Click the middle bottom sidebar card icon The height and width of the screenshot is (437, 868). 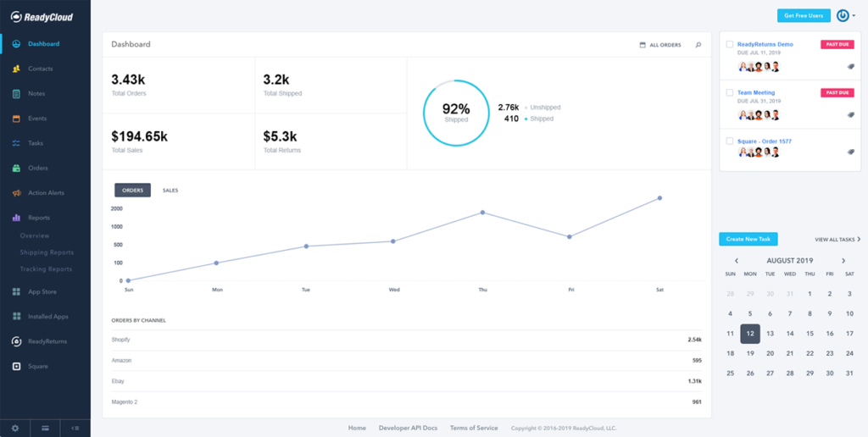(45, 429)
